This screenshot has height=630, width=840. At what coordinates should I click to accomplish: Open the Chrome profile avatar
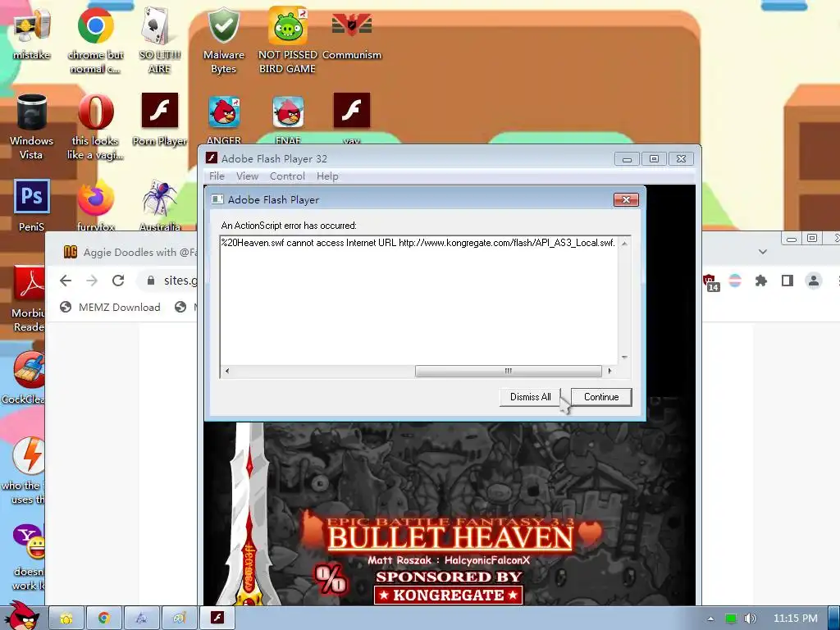(x=813, y=281)
